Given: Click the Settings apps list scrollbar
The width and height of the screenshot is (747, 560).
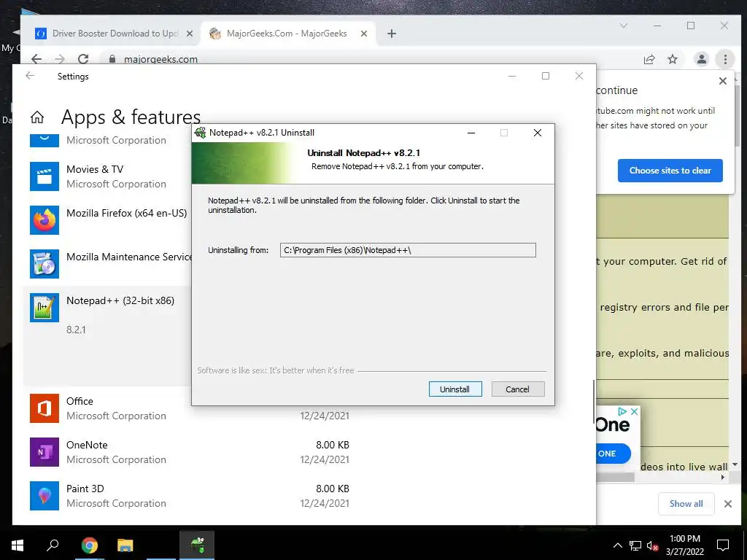Looking at the screenshot, I should [594, 402].
